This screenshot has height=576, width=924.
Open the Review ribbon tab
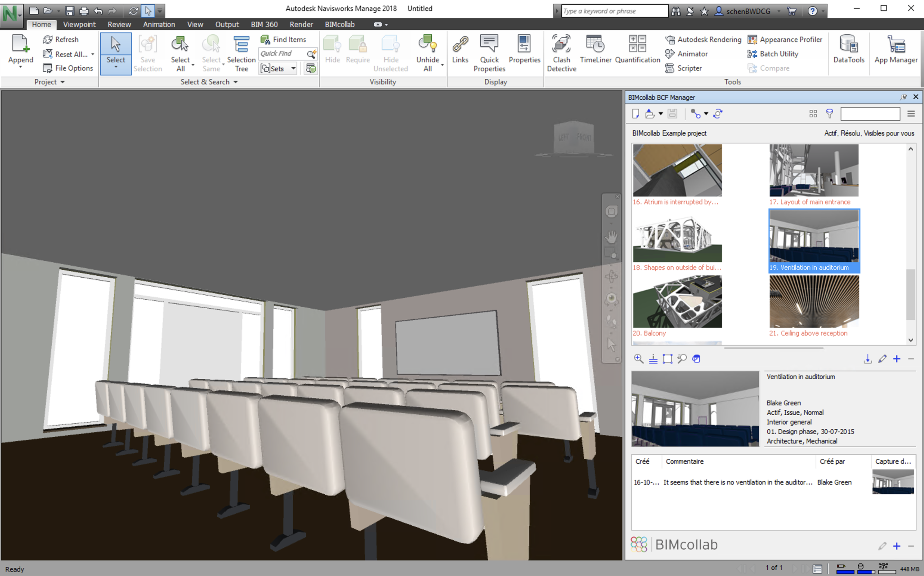[119, 24]
